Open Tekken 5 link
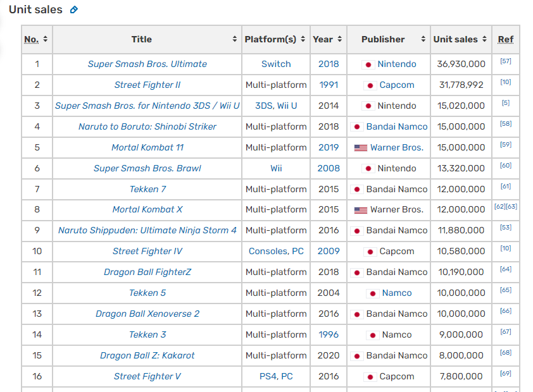 click(147, 293)
